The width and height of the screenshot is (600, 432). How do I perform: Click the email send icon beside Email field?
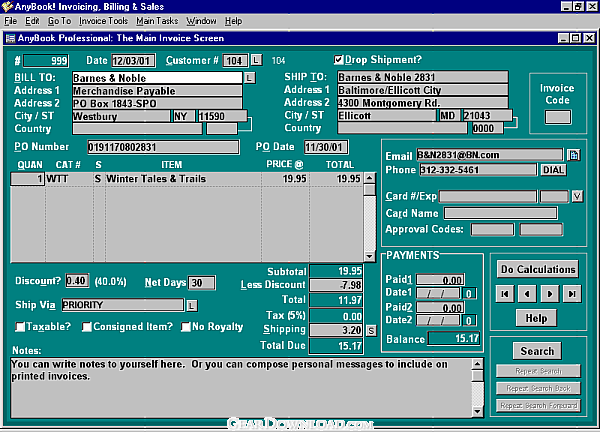[x=574, y=155]
